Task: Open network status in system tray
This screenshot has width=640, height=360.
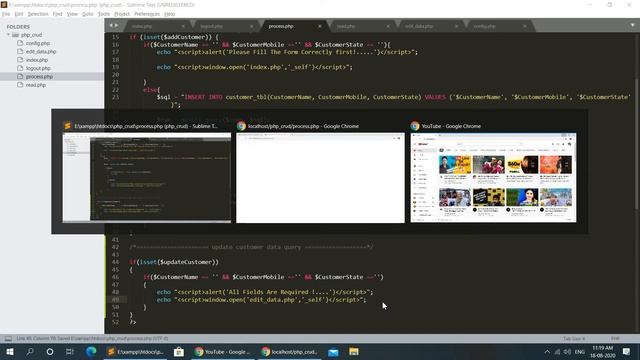Action: 557,351
